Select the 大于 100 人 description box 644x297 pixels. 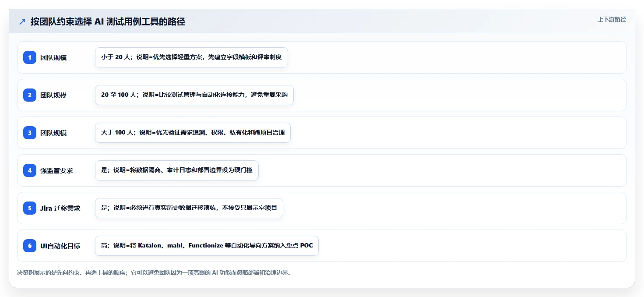(x=193, y=133)
